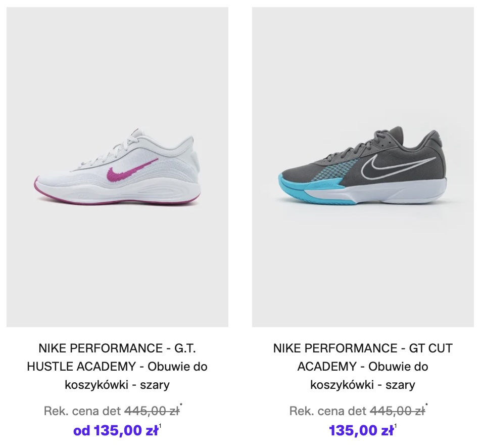Click crossed-out 445,00 zł under GT Cut Academy
This screenshot has height=448, width=483.
pos(397,411)
